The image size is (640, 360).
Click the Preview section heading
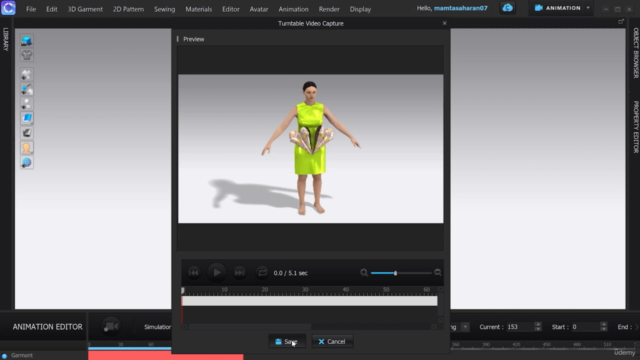coord(193,39)
